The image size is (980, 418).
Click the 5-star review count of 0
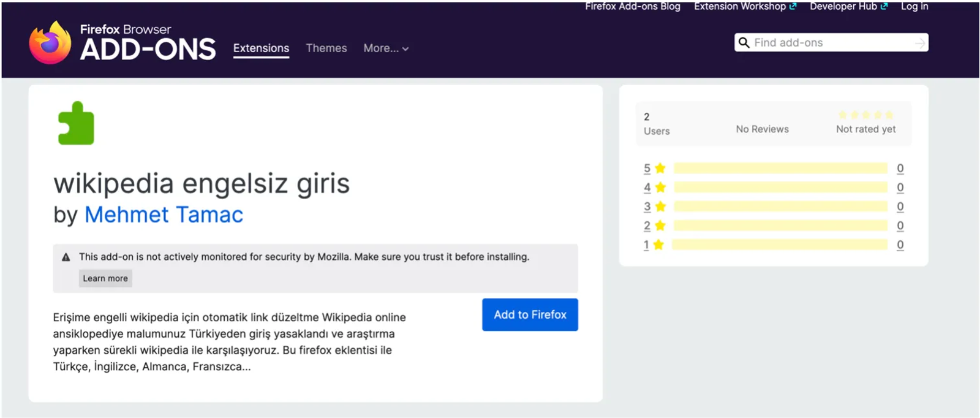click(900, 168)
